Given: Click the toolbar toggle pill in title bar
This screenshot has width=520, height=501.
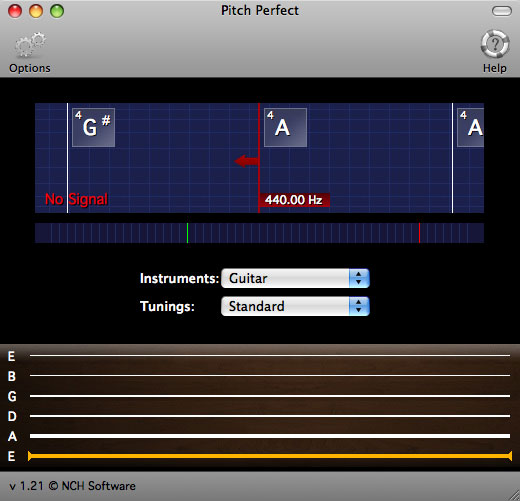Looking at the screenshot, I should click(x=502, y=11).
